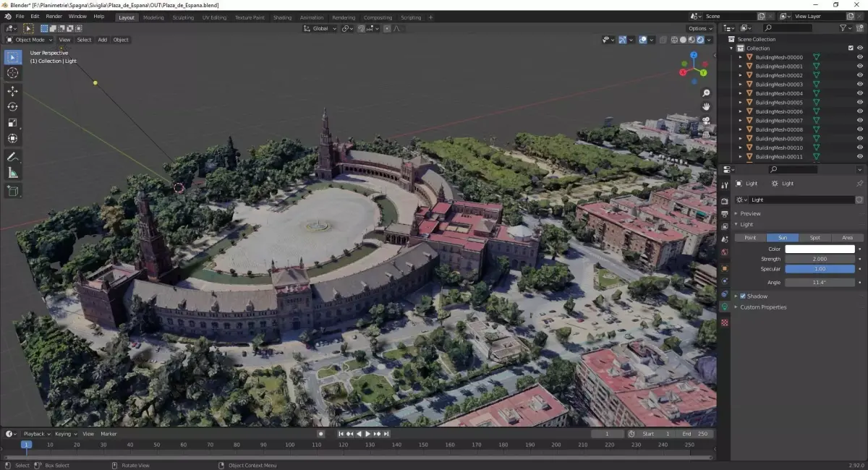Viewport: 868px width, 470px height.
Task: Open the viewport Add menu
Action: [102, 40]
